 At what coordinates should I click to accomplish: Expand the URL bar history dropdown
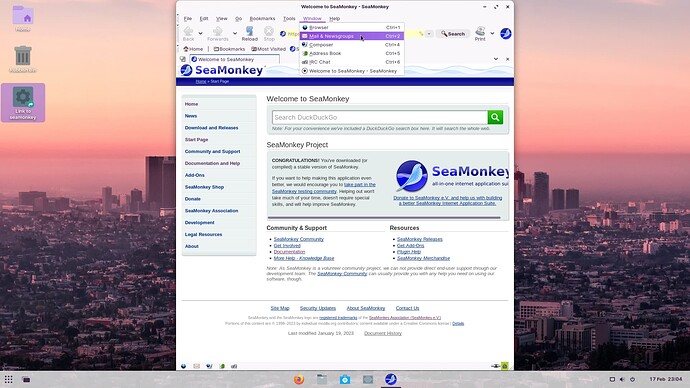tap(429, 34)
